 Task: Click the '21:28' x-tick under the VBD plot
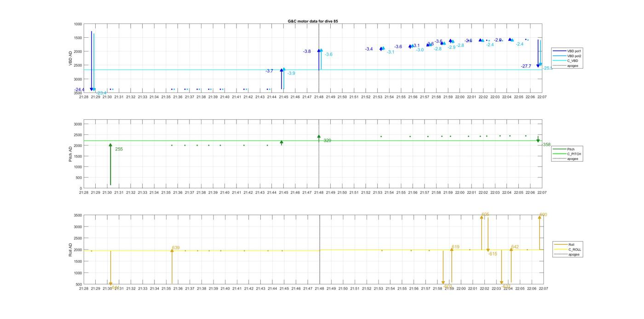tap(84, 97)
